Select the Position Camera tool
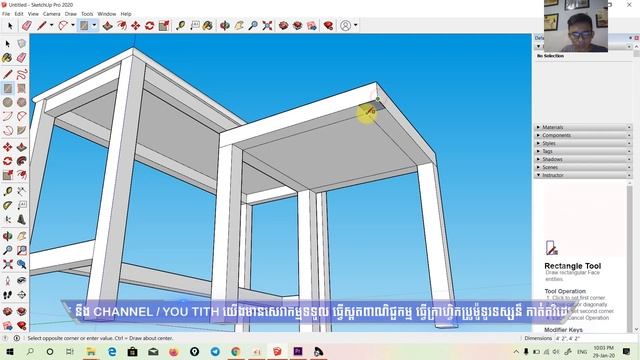This screenshot has height=360, width=640. [8, 280]
